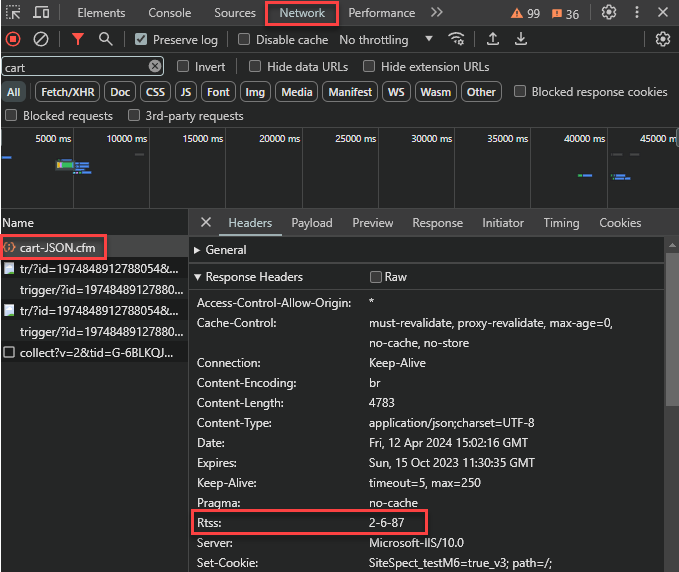Filter by Media requests
This screenshot has width=679, height=572.
click(297, 92)
